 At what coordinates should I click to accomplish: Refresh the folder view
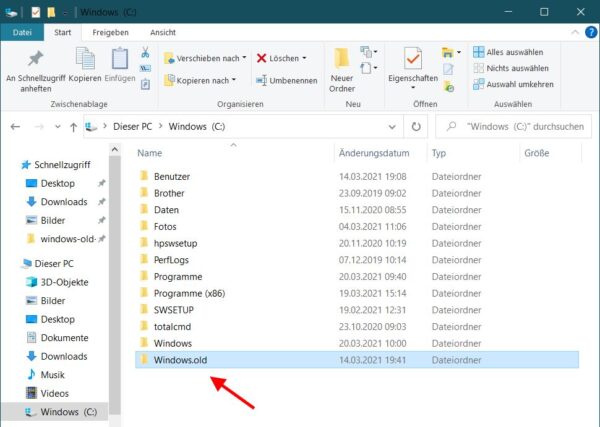416,127
